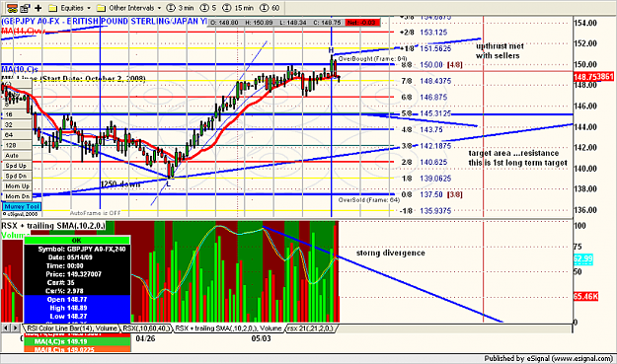Viewport: 617px width, 364px height.
Task: Click the left tab scroll arrow
Action: tap(6, 328)
